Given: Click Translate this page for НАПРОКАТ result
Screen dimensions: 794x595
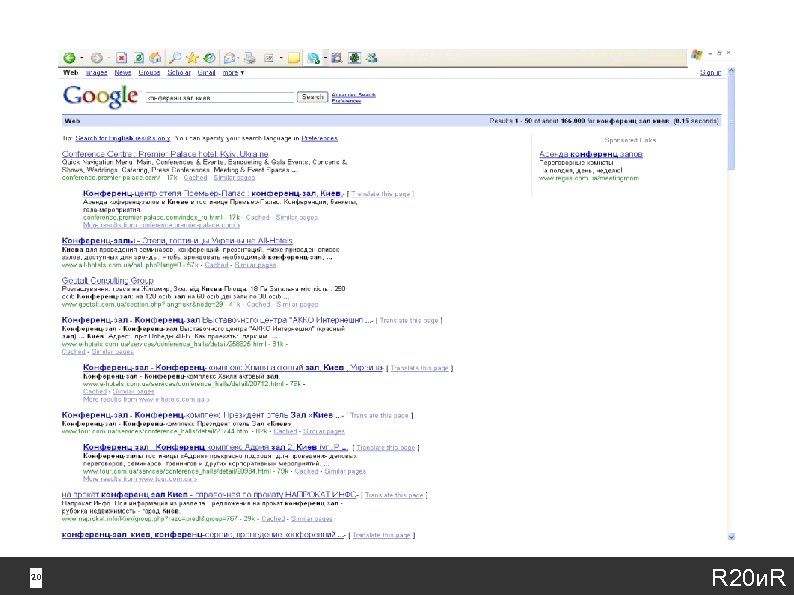Looking at the screenshot, I should 394,495.
